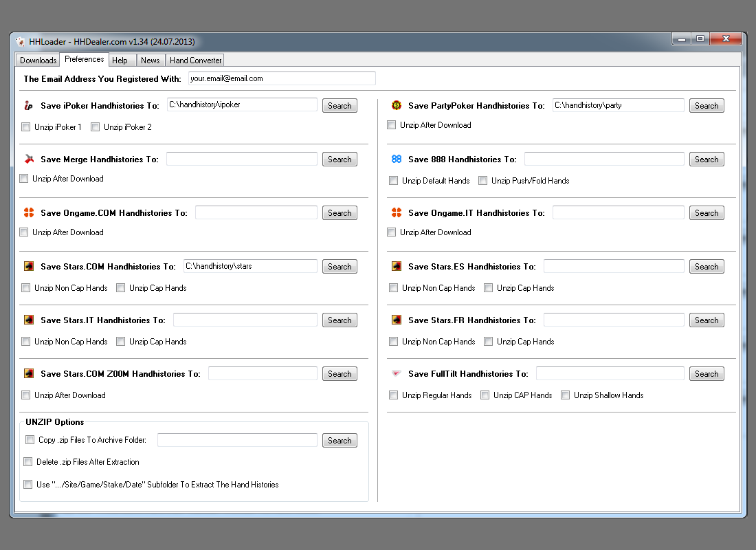The height and width of the screenshot is (550, 756).
Task: Toggle Delete .zip Files After Extraction
Action: point(28,462)
